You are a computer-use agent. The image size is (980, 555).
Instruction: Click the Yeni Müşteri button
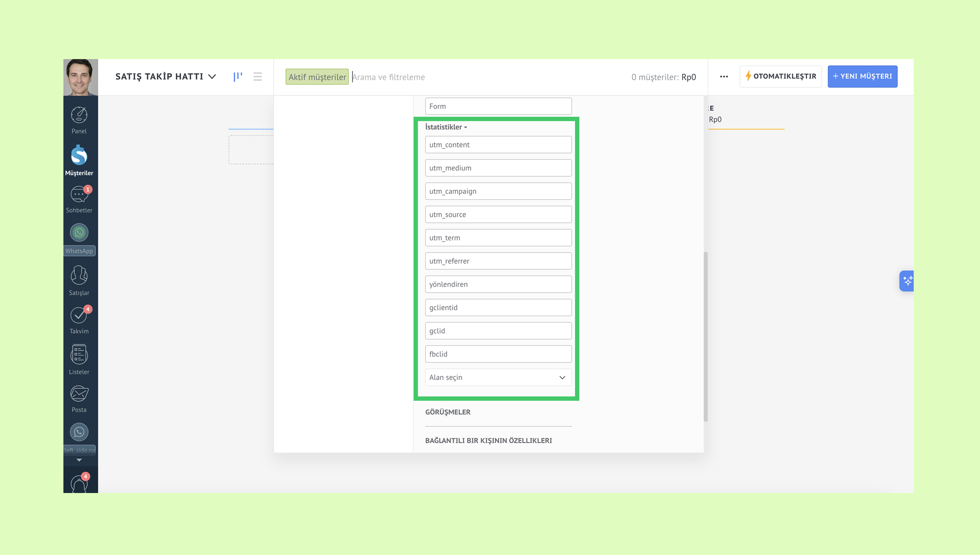coord(862,76)
